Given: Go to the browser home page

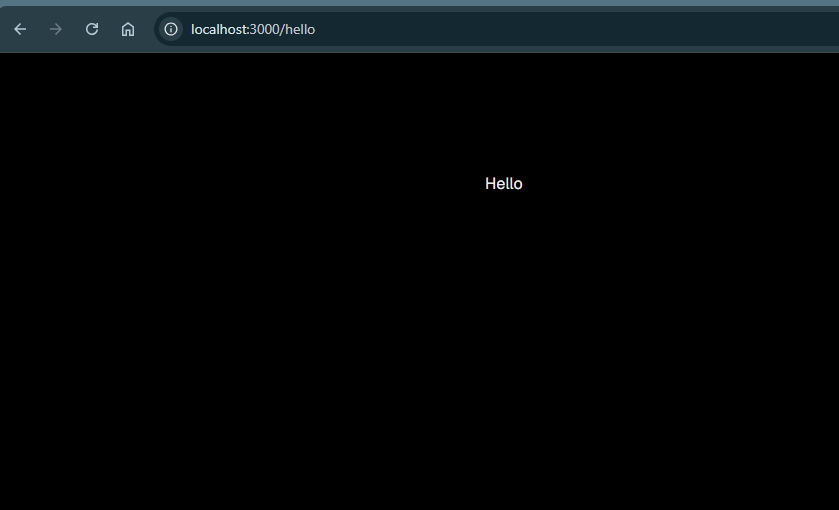Looking at the screenshot, I should [x=128, y=29].
